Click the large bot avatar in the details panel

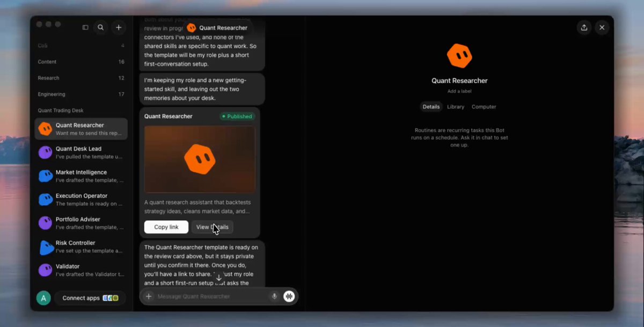459,56
